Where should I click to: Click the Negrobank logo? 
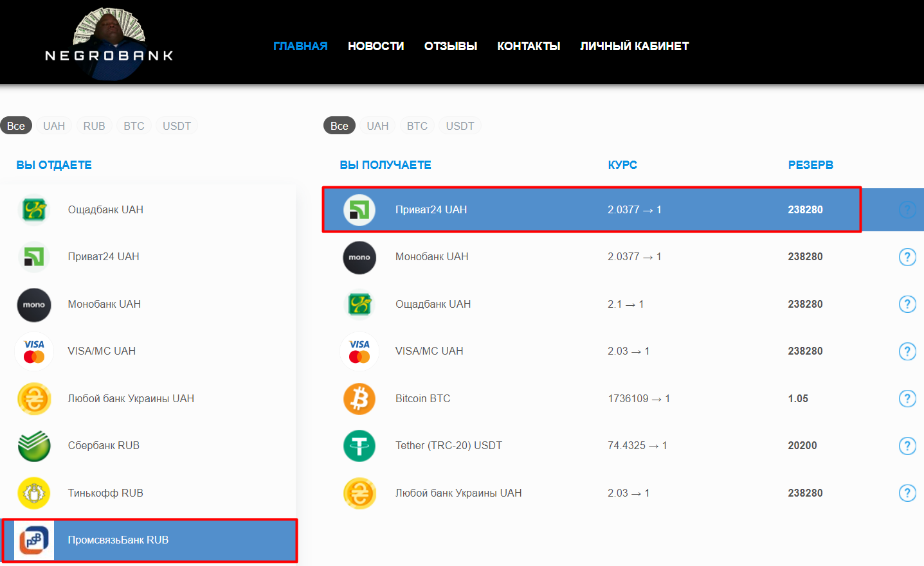(x=109, y=44)
